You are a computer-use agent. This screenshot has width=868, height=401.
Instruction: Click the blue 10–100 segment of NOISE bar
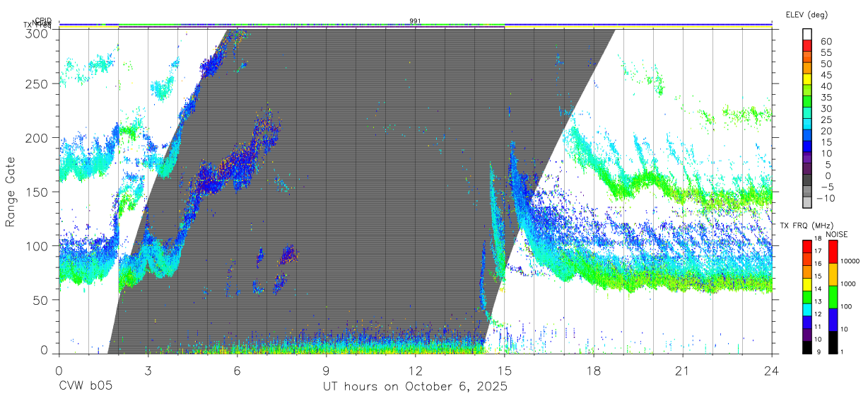coord(832,320)
